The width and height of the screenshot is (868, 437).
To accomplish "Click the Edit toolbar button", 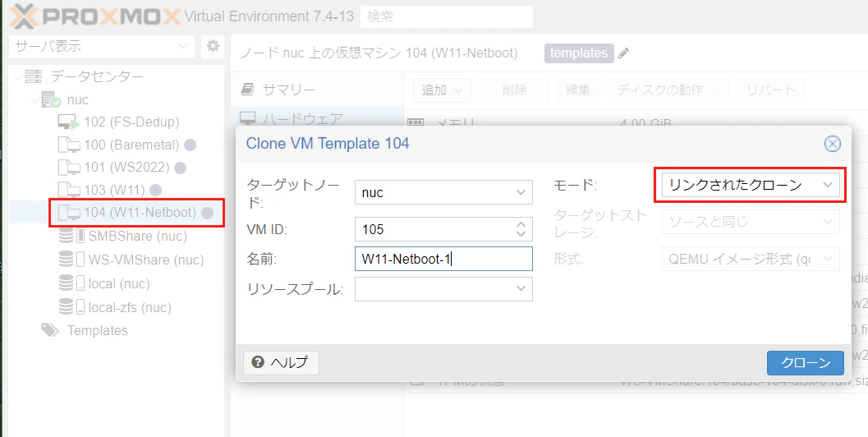I will 577,90.
